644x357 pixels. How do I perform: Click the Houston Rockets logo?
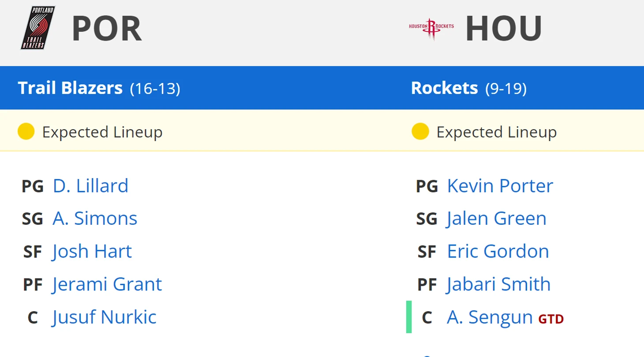[431, 29]
